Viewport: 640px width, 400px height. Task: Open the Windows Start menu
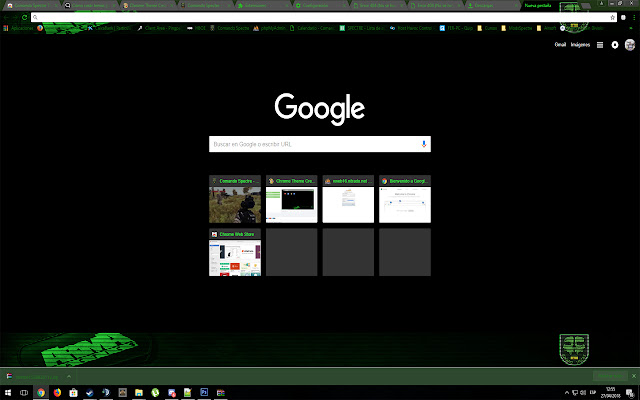coord(8,393)
